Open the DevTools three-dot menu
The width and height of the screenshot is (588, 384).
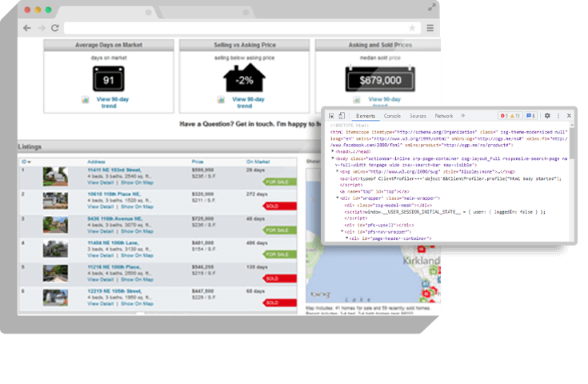[558, 116]
